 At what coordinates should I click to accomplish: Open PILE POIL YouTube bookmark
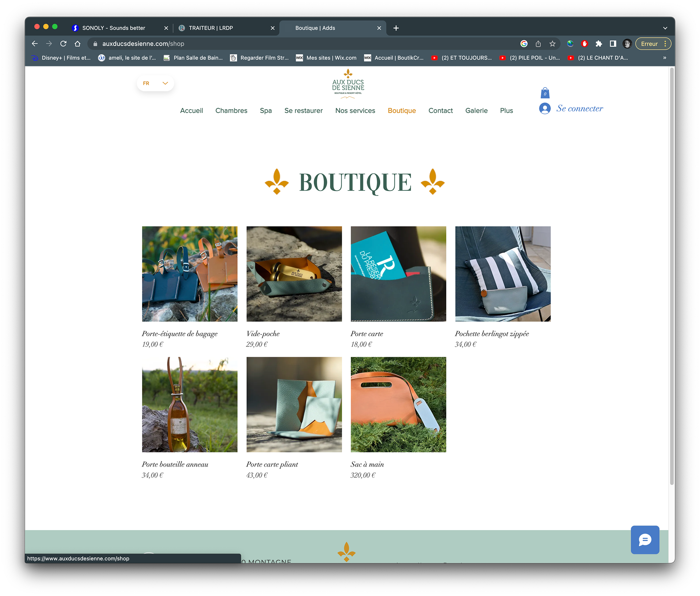529,58
